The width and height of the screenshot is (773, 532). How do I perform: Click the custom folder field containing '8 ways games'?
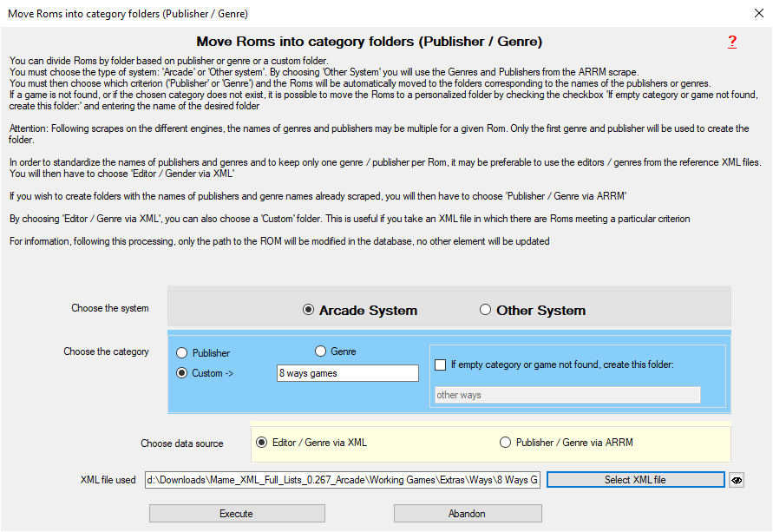click(x=347, y=373)
